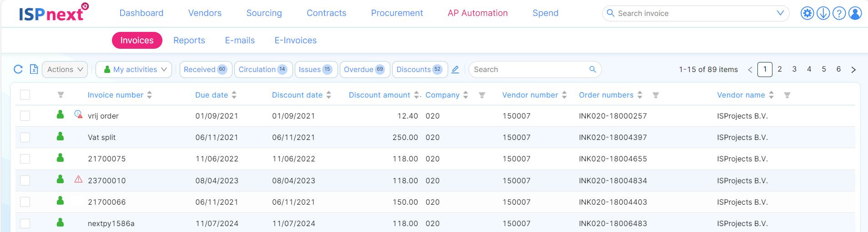Image resolution: width=868 pixels, height=232 pixels.
Task: Click the download arrow icon in header
Action: coord(823,13)
